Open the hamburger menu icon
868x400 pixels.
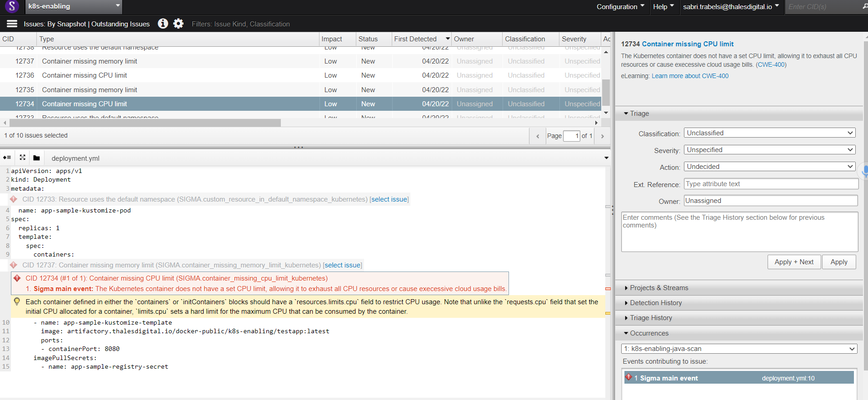pyautogui.click(x=12, y=24)
